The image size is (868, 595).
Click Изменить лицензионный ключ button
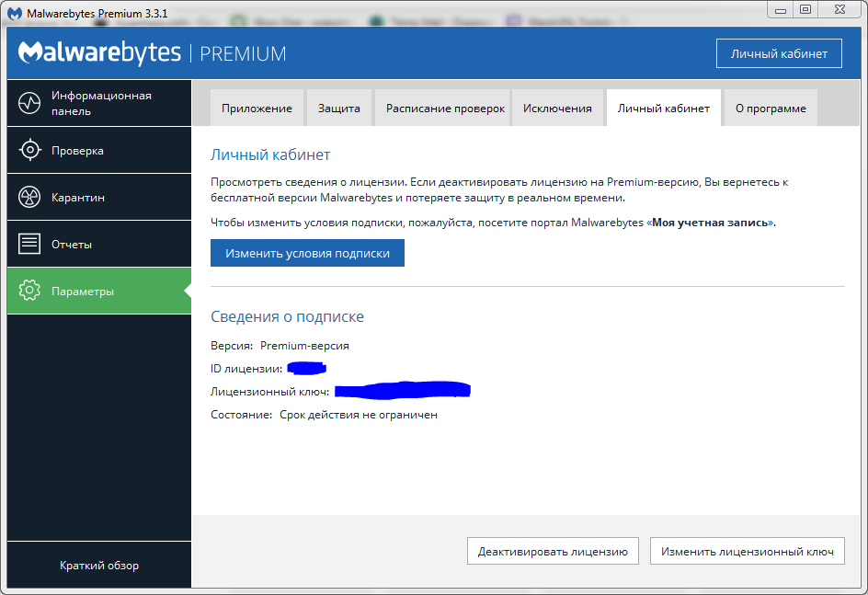[748, 551]
